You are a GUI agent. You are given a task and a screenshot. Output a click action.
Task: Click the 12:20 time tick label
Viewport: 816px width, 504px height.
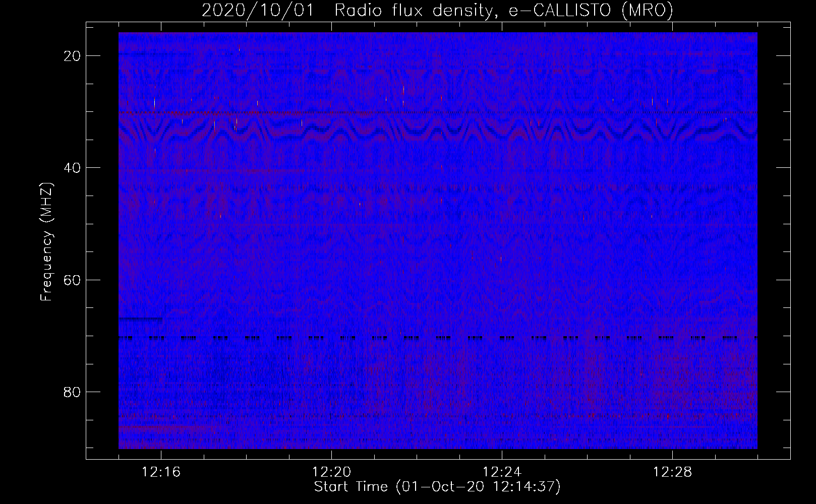(x=332, y=472)
